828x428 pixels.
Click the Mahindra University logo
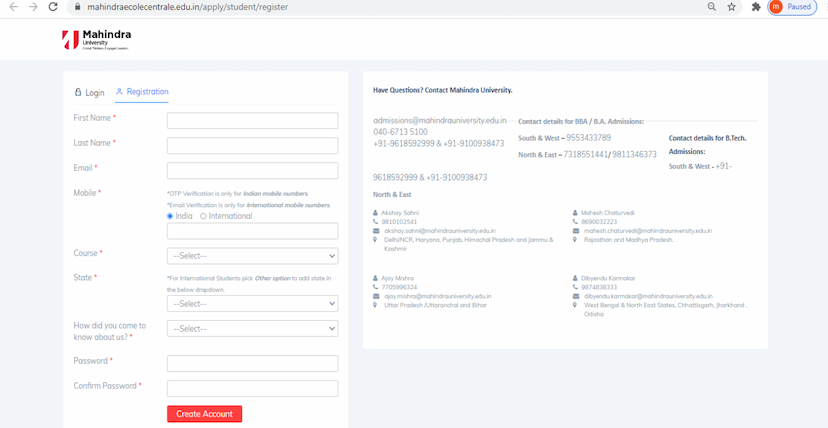[x=96, y=40]
